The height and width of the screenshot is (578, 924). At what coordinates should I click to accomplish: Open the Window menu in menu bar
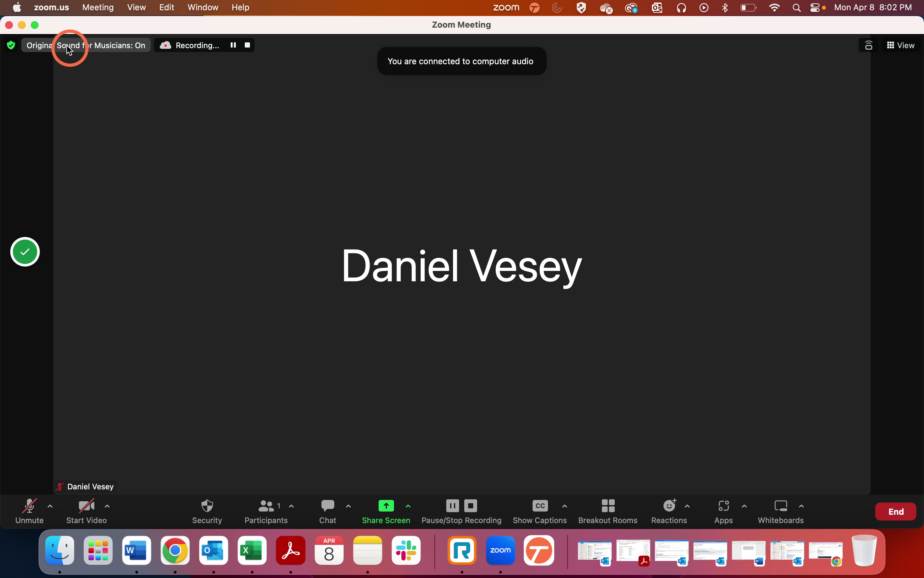point(203,7)
